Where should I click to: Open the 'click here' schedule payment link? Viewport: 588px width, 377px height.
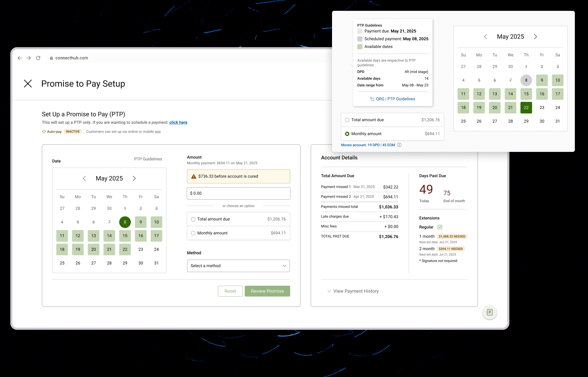[x=178, y=122]
